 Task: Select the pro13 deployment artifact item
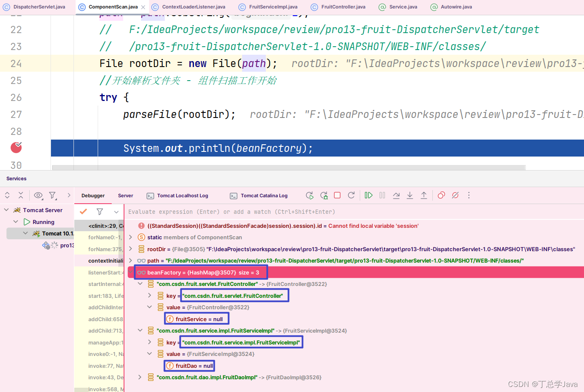(59, 245)
